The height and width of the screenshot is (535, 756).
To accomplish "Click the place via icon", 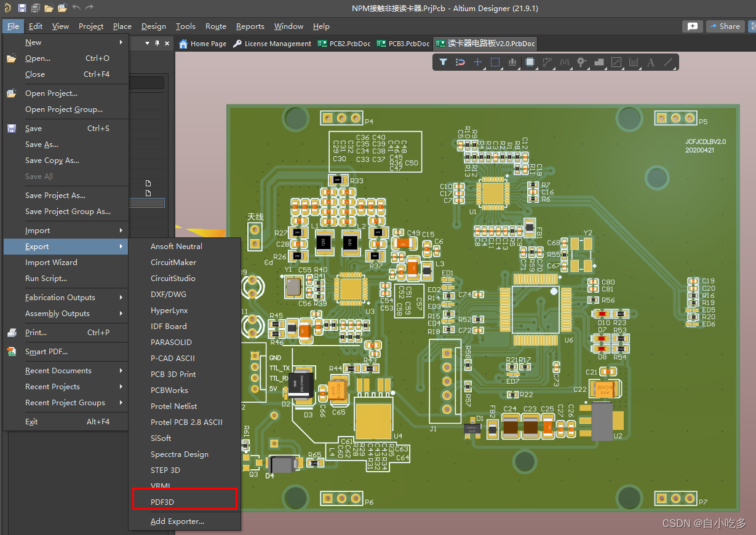I will pos(581,62).
